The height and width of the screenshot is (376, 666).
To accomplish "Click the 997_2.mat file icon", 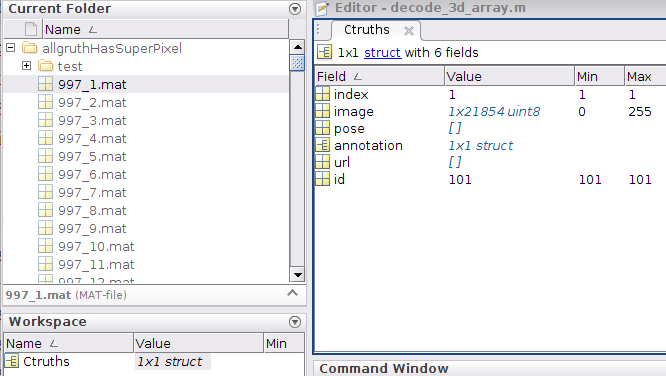I will coord(45,102).
